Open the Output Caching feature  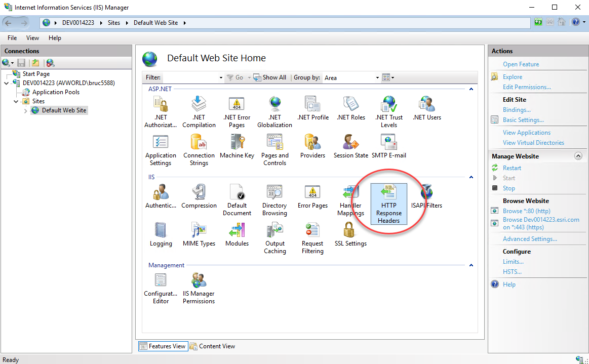click(x=274, y=238)
